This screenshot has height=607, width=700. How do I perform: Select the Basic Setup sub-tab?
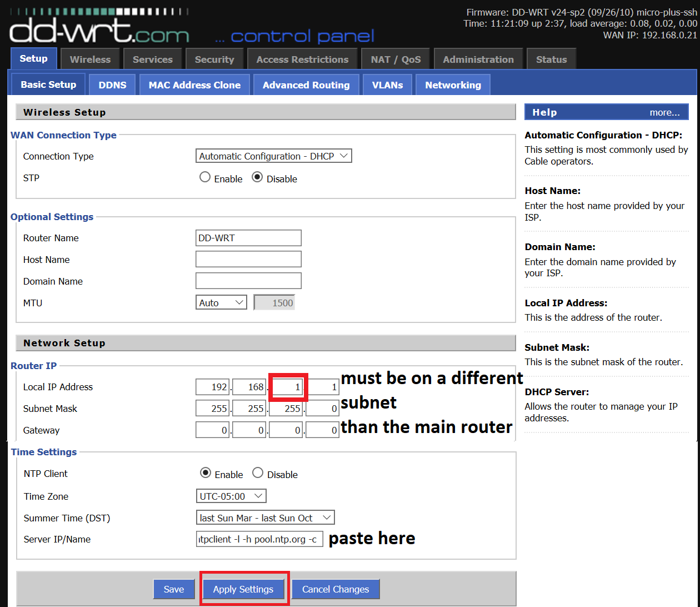click(48, 84)
